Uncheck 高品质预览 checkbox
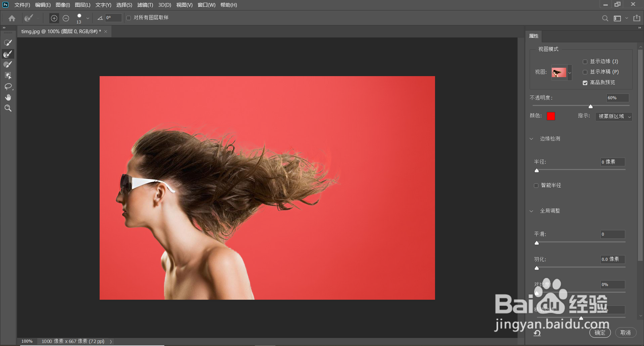 coord(585,83)
